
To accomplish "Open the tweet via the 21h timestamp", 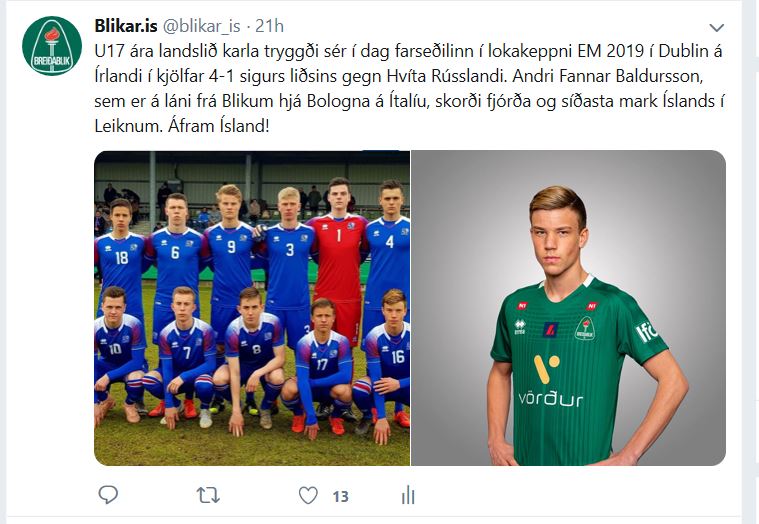I will [269, 26].
